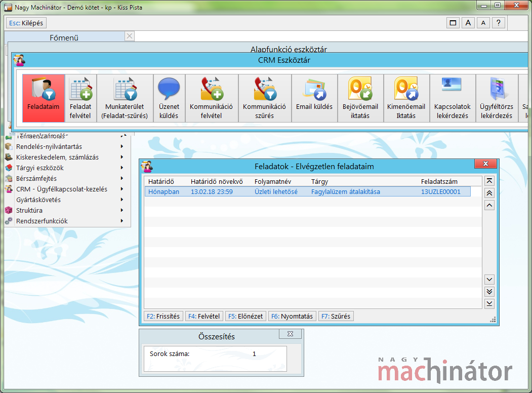Expand Rendelés-nyilvántartás submenu arrow
The image size is (532, 393).
tap(122, 146)
